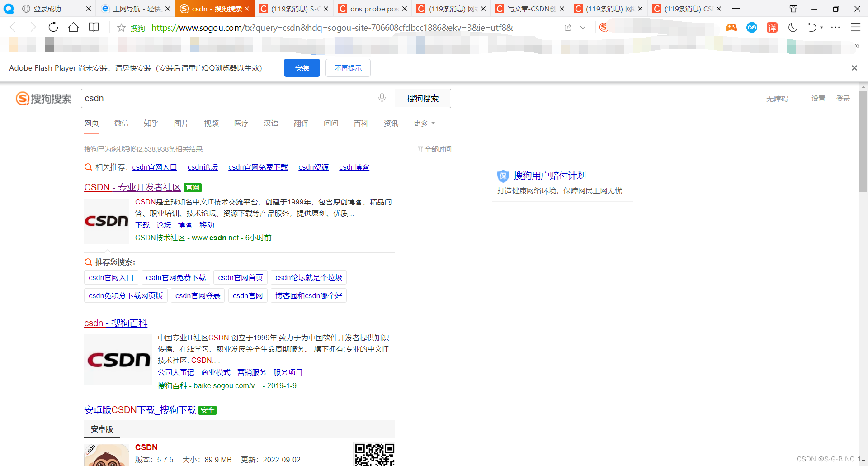Open CSDN - 专业开发者社区 result
This screenshot has width=868, height=466.
click(x=132, y=187)
